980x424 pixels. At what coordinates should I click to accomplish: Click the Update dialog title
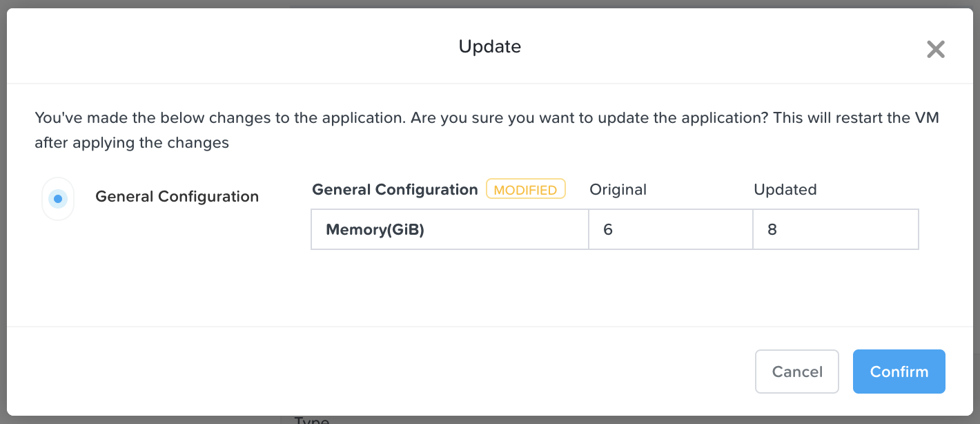[489, 46]
